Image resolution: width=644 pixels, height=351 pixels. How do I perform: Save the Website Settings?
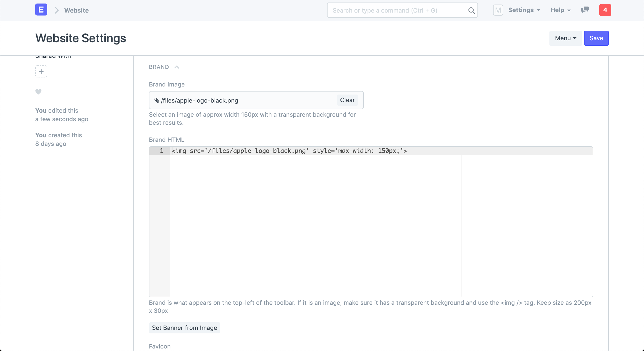[596, 38]
